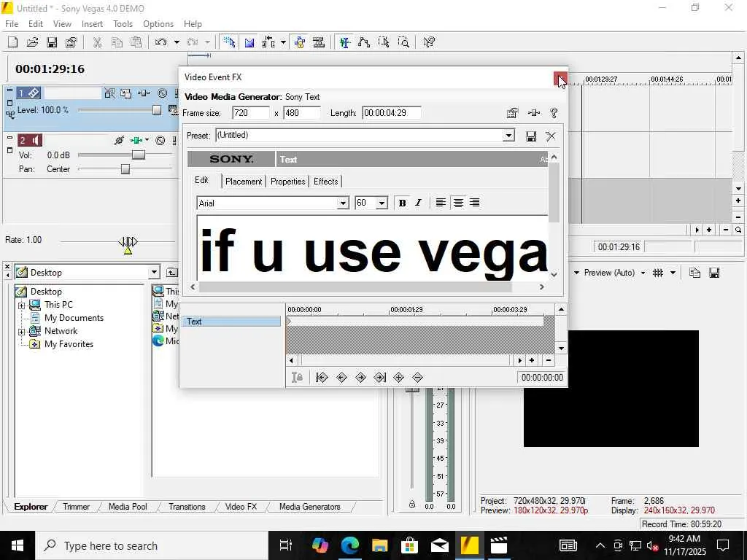The image size is (747, 560).
Task: Align text left
Action: pos(441,203)
